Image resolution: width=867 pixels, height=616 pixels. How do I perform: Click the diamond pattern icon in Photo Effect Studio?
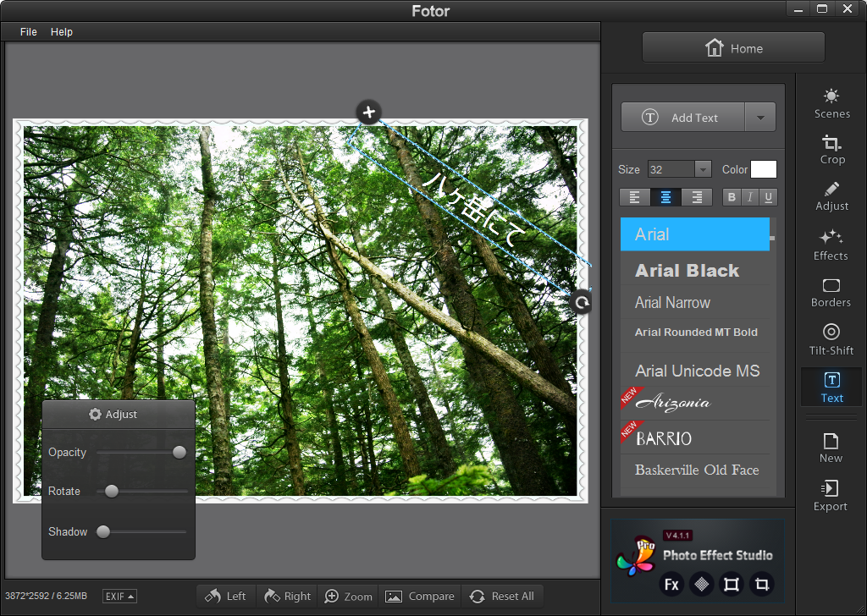click(702, 585)
